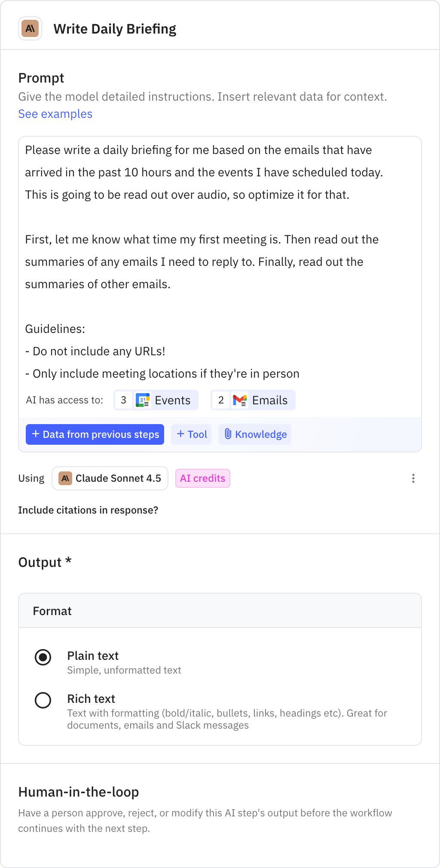The image size is (440, 868).
Task: Click the AI credits badge
Action: click(x=202, y=478)
